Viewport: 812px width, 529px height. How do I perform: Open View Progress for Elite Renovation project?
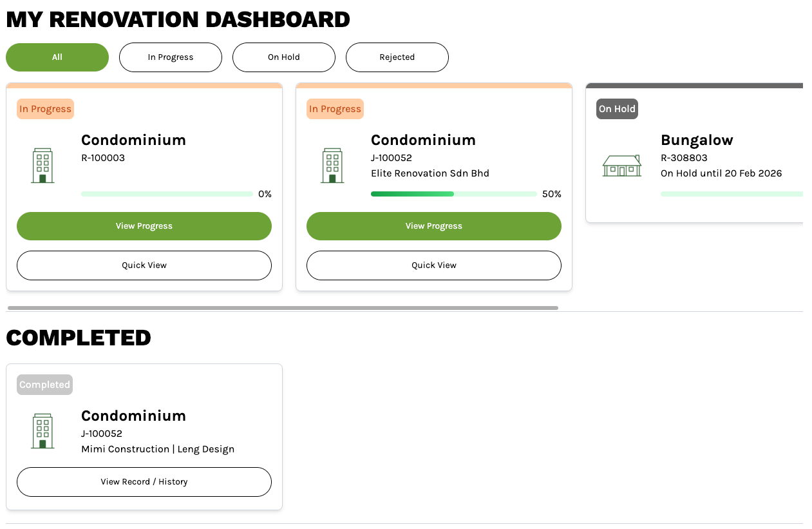pyautogui.click(x=434, y=226)
